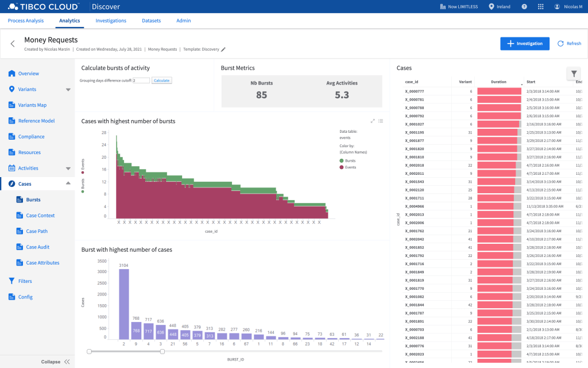The height and width of the screenshot is (368, 588).
Task: Switch to the Datasets tab
Action: [x=151, y=21]
